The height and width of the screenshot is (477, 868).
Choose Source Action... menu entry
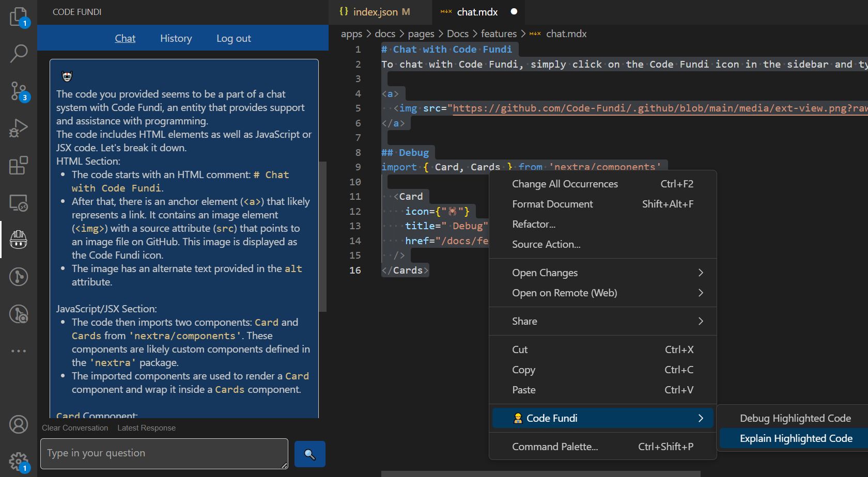tap(602, 244)
